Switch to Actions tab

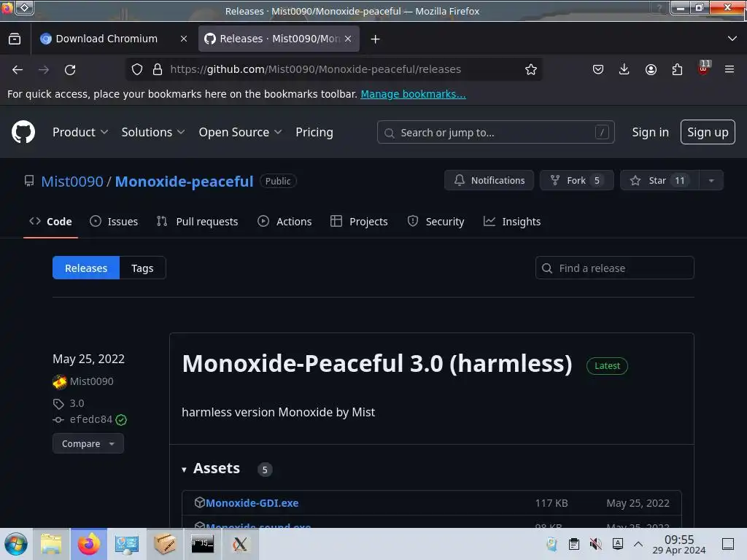(285, 222)
